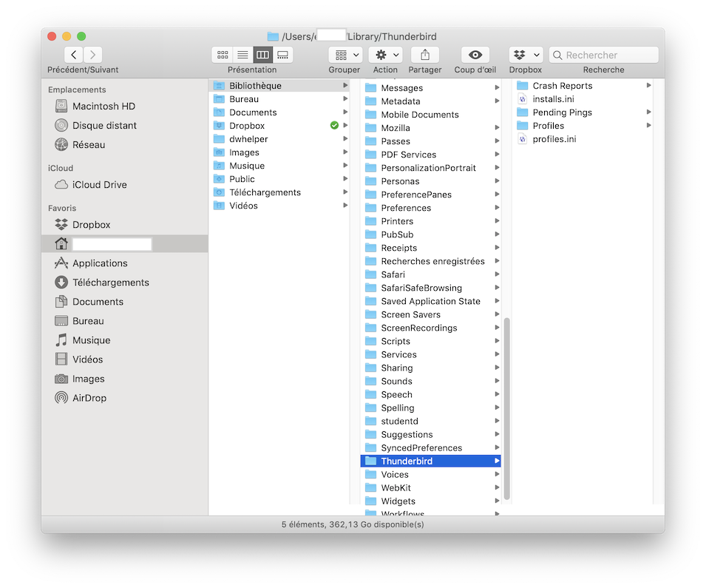Select Saved Application State folder

click(430, 301)
